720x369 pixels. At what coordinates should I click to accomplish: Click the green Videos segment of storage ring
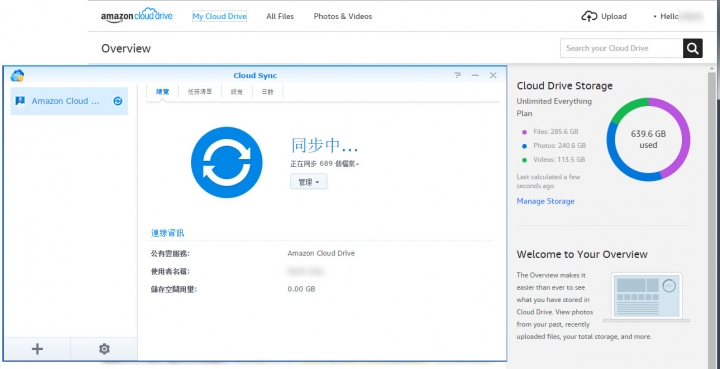coord(625,108)
